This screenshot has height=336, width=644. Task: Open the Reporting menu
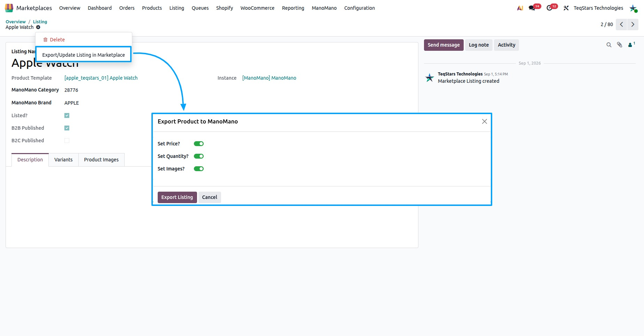click(293, 8)
